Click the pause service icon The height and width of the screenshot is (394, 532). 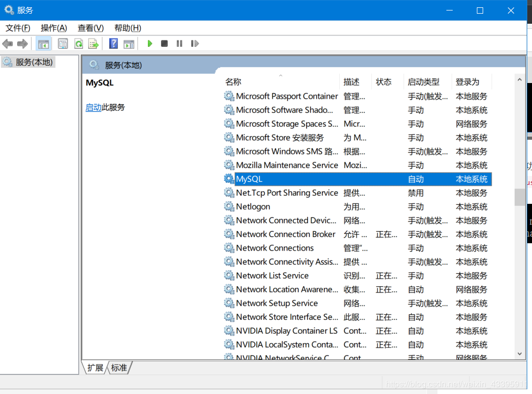(x=179, y=44)
